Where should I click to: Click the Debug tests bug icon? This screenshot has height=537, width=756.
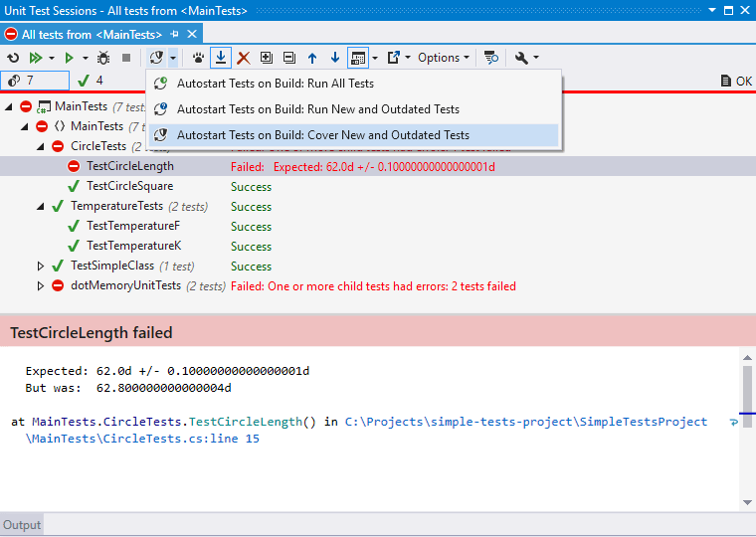click(x=103, y=58)
